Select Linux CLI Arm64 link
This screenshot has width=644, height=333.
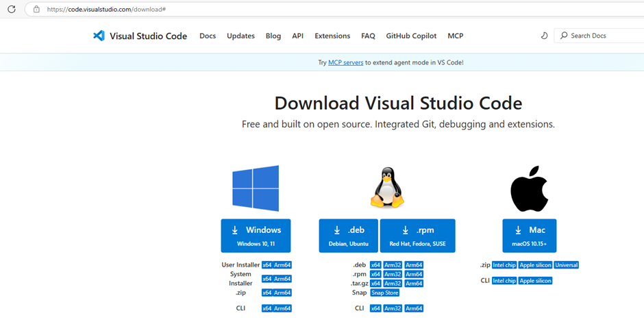[414, 308]
